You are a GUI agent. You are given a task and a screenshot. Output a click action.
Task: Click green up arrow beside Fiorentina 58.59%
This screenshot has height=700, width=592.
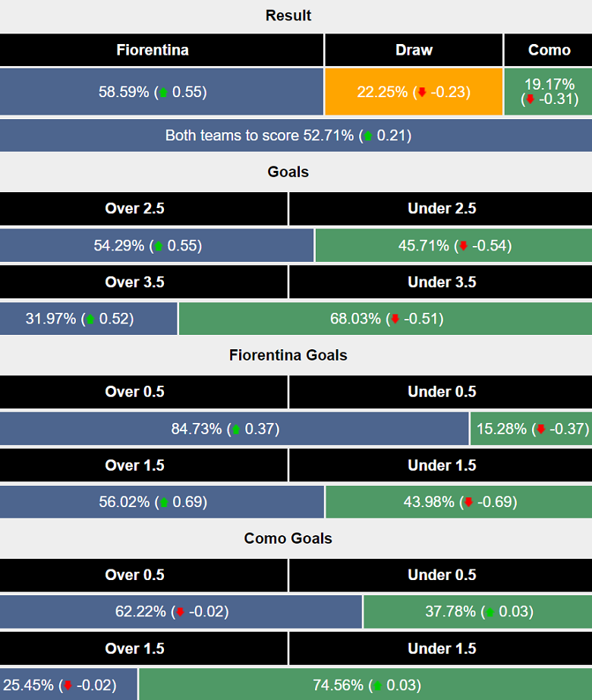(163, 93)
